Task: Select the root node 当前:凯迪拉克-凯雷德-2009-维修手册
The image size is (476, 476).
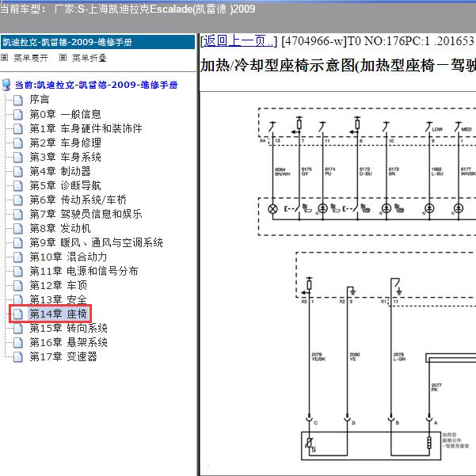Action: [96, 85]
